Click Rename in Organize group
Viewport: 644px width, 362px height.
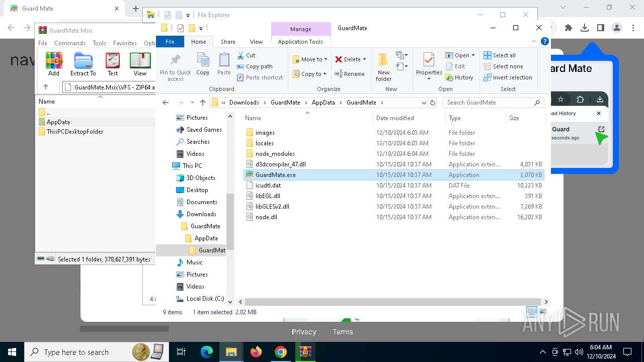pyautogui.click(x=350, y=74)
